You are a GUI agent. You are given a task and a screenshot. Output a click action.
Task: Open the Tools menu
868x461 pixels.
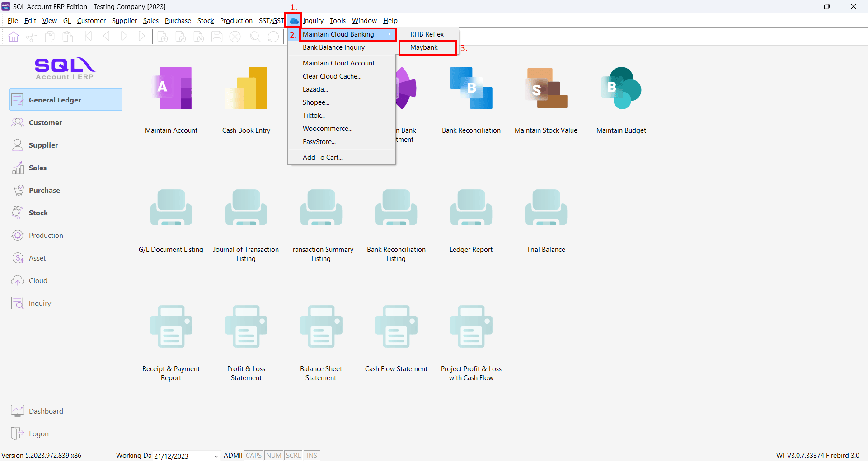click(x=337, y=21)
